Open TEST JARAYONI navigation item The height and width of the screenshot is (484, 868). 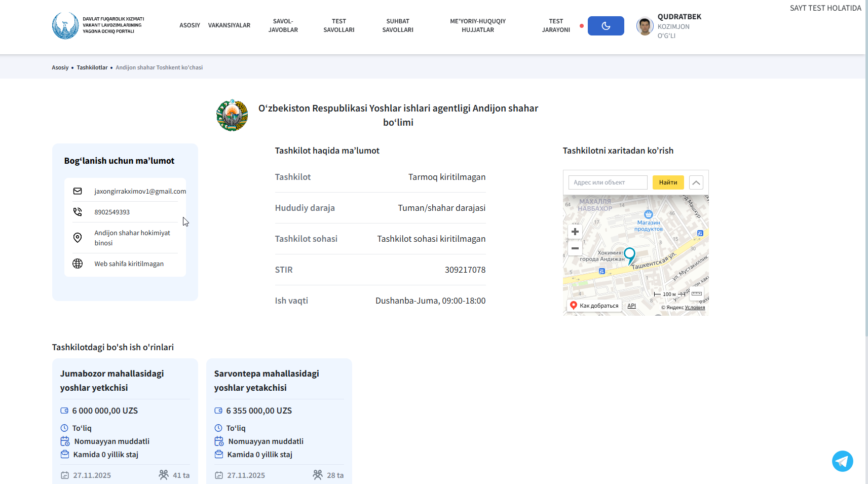tap(556, 25)
